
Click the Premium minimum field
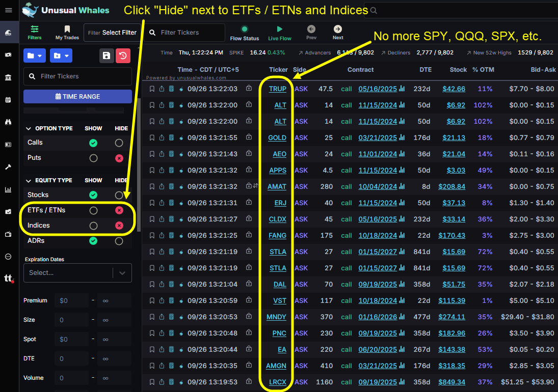[x=71, y=301]
